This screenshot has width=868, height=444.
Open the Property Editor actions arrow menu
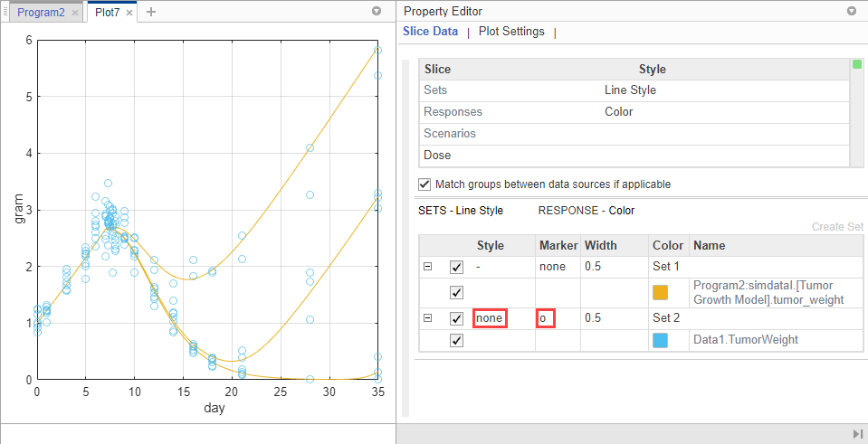(851, 12)
